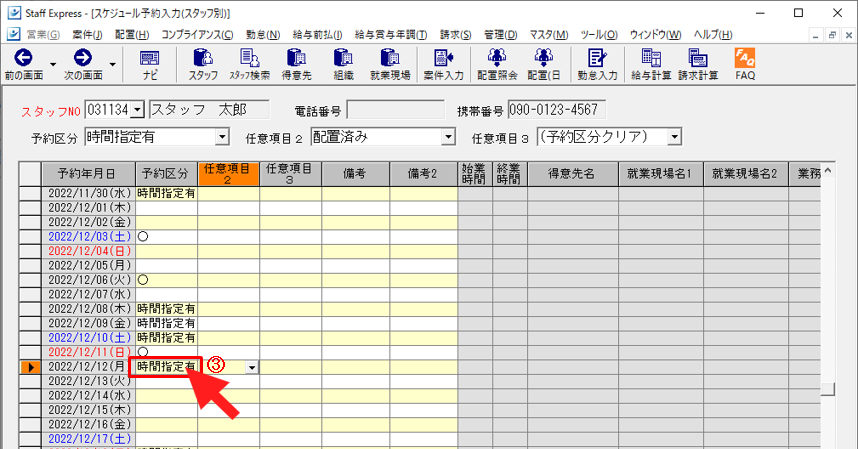Screen dimensions: 858x449
Task: Click the 就業現場名2 column header
Action: (746, 174)
